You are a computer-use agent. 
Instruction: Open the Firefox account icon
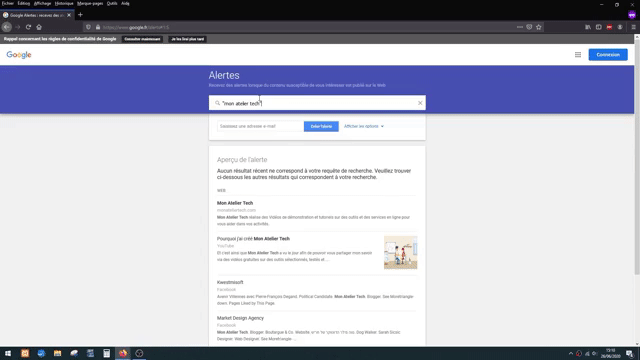[x=620, y=27]
